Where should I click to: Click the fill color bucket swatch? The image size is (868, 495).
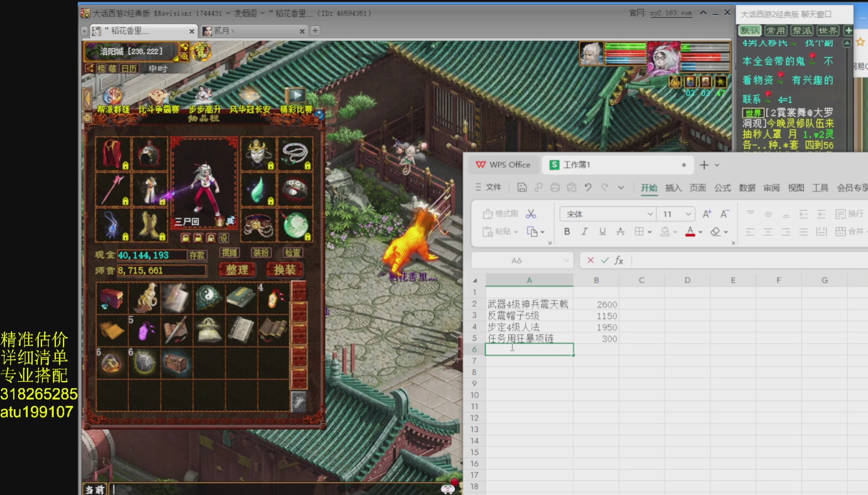coord(665,231)
